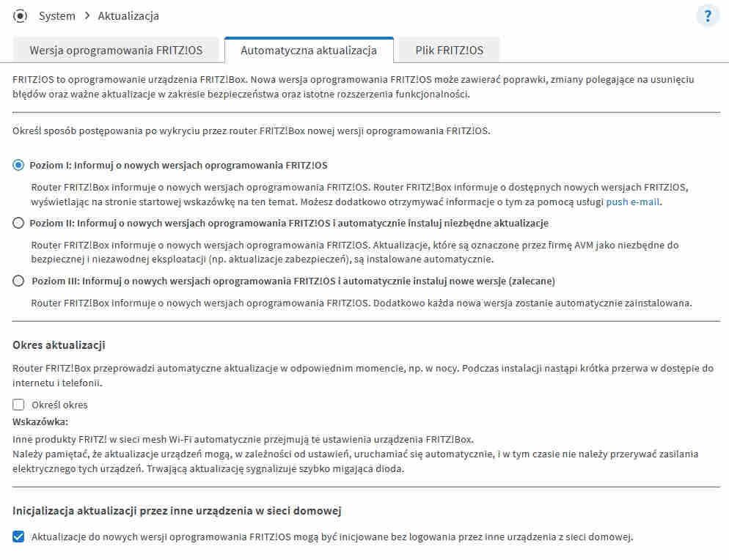Click the System menu icon in the breadcrumb
The height and width of the screenshot is (560, 729).
tap(20, 15)
